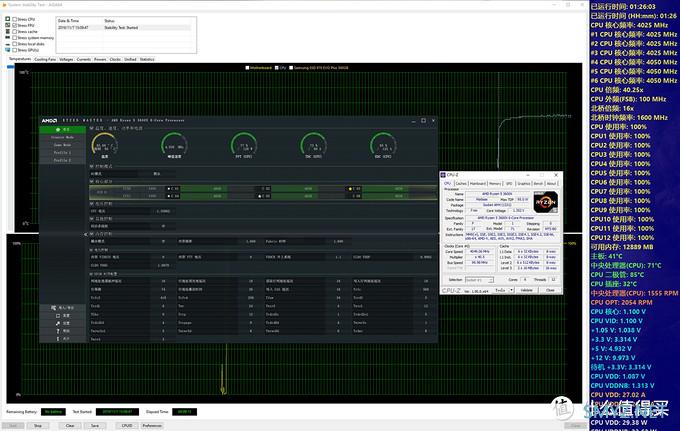Toggle the Motherboard graph legend checkbox
Screen dimensions: 680x431
247,68
